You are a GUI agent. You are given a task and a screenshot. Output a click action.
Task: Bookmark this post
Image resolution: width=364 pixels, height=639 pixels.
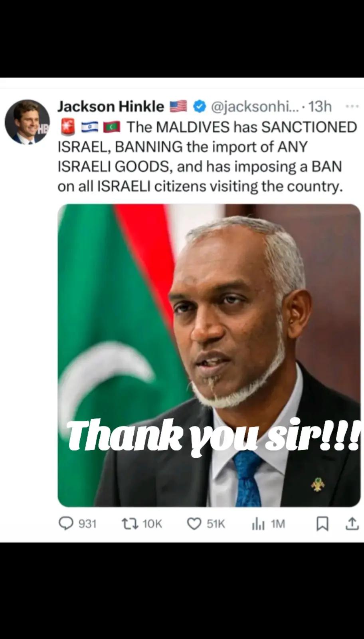[322, 524]
